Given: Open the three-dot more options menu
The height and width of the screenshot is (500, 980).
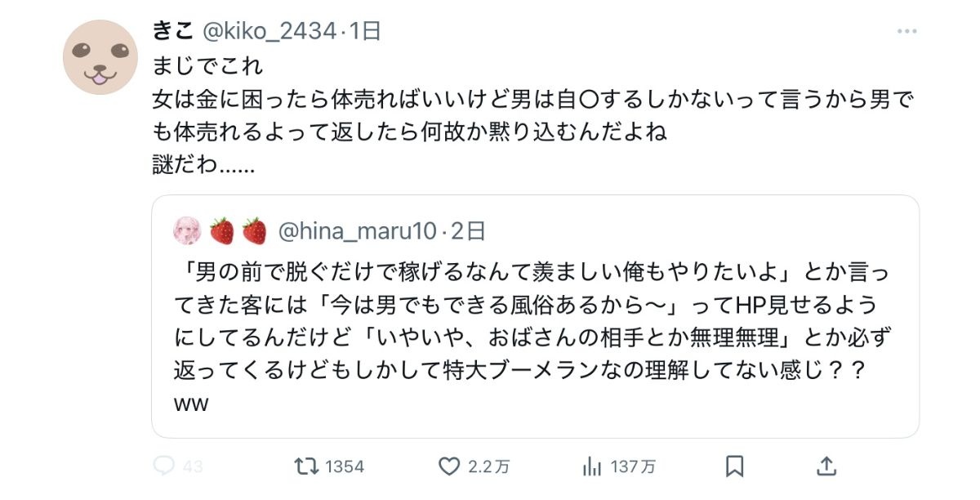Looking at the screenshot, I should click(x=906, y=32).
